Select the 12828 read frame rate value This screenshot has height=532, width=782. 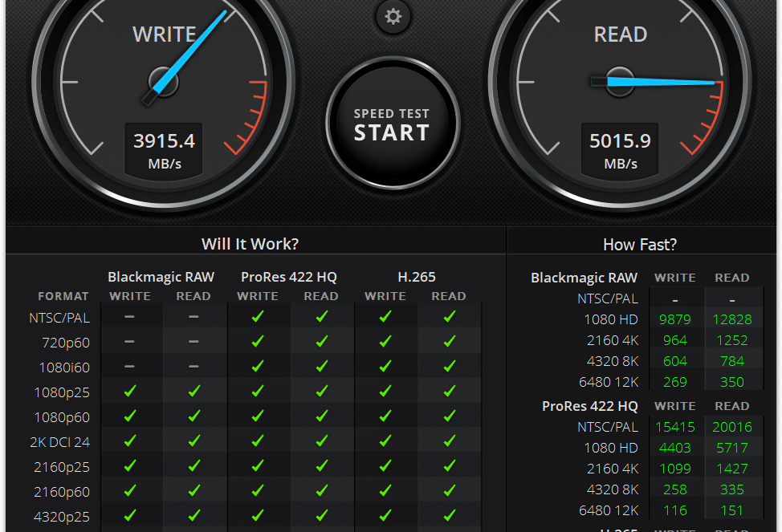pyautogui.click(x=731, y=319)
